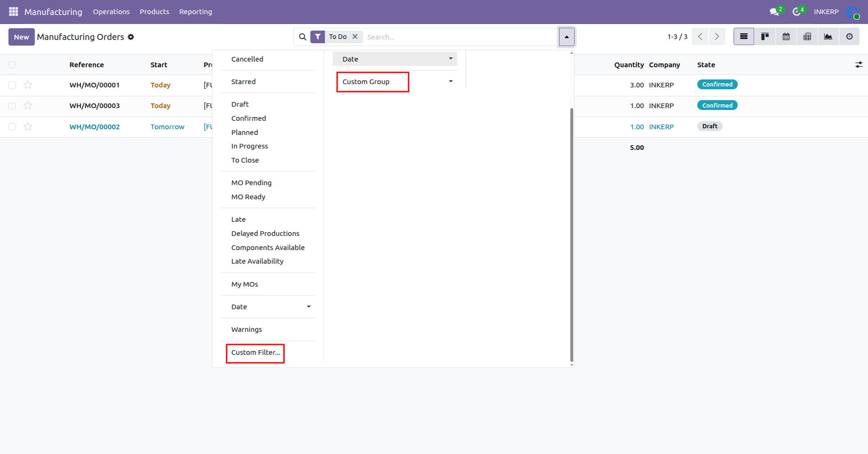Open the Custom Group selector

pyautogui.click(x=395, y=82)
